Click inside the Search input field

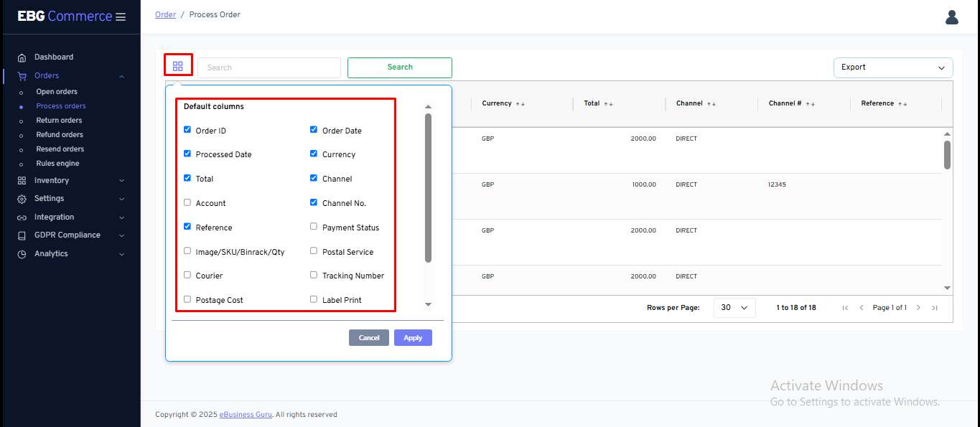click(269, 67)
